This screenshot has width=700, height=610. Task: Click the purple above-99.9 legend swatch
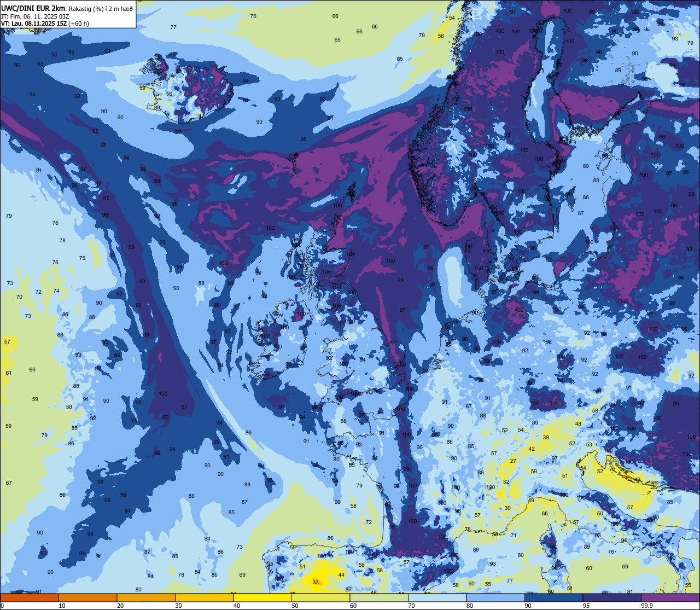click(670, 597)
